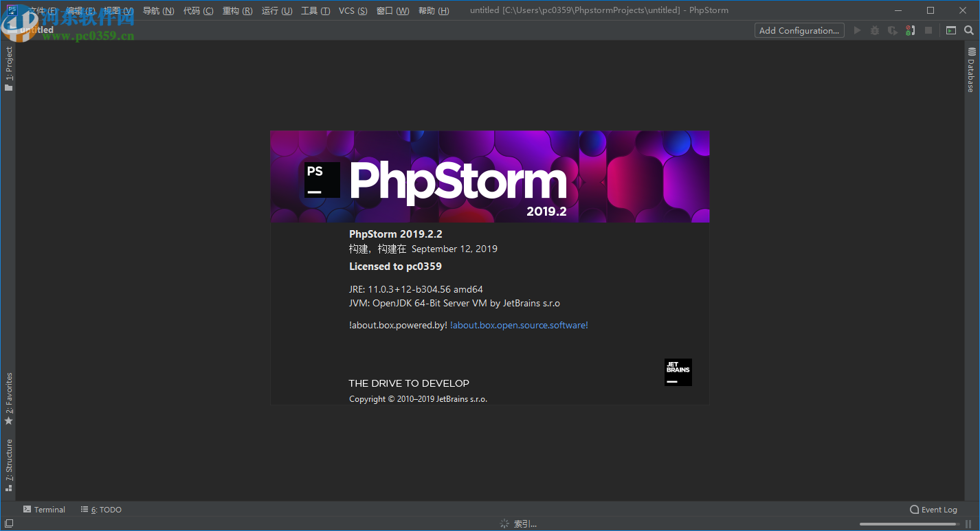Open the 视图 (V) menu

pos(119,10)
